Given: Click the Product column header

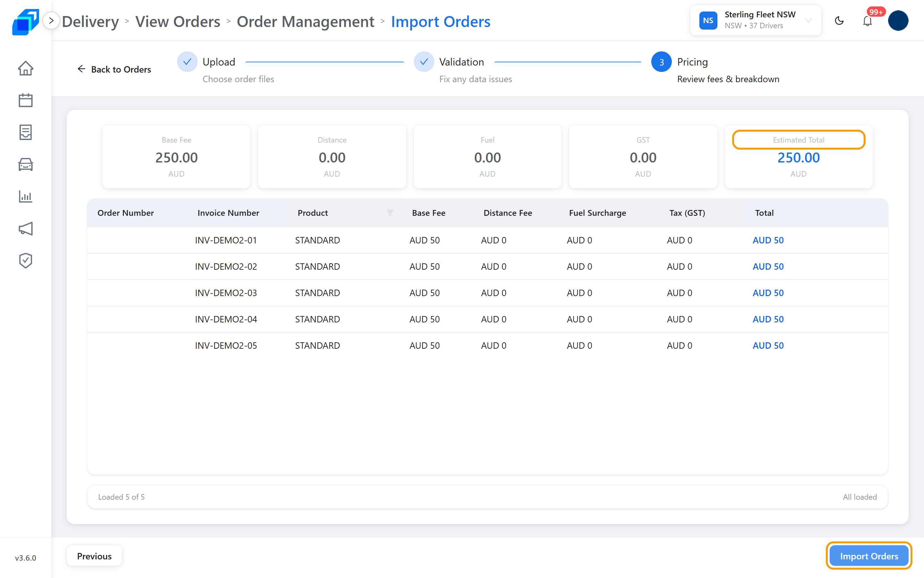Looking at the screenshot, I should [313, 213].
